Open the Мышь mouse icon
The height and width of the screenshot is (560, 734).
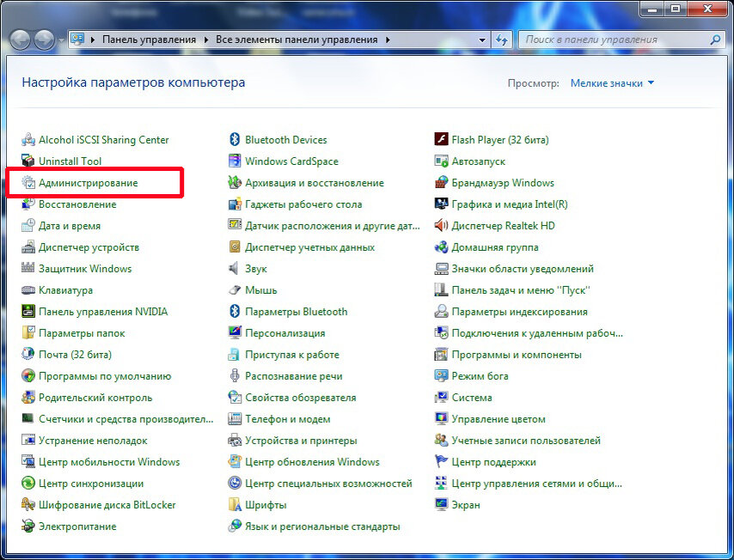(235, 290)
